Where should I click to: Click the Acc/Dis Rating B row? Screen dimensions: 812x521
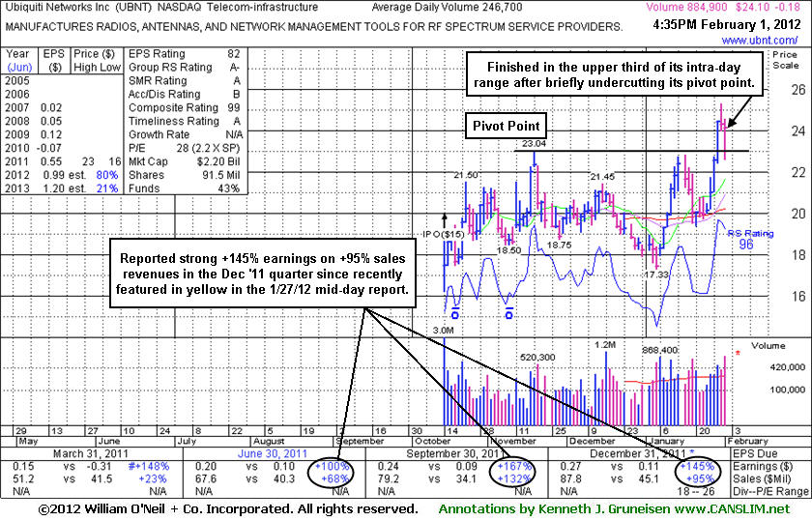[185, 95]
